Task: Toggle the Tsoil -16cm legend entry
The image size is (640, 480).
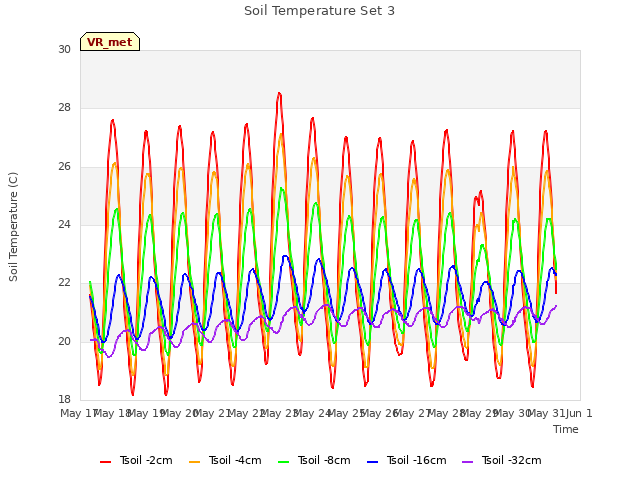Action: (407, 460)
